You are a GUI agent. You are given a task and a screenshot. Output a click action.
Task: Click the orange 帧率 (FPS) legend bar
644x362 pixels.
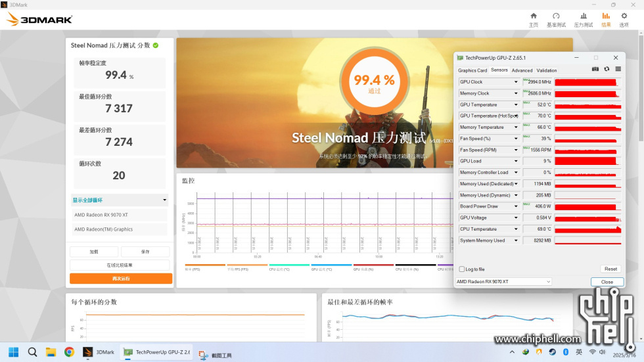(x=205, y=265)
